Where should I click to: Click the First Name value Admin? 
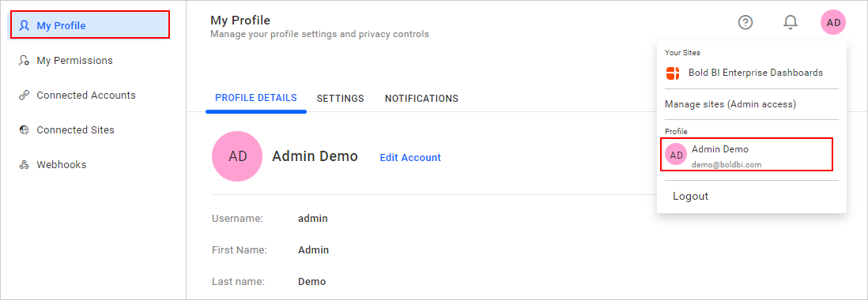point(313,249)
